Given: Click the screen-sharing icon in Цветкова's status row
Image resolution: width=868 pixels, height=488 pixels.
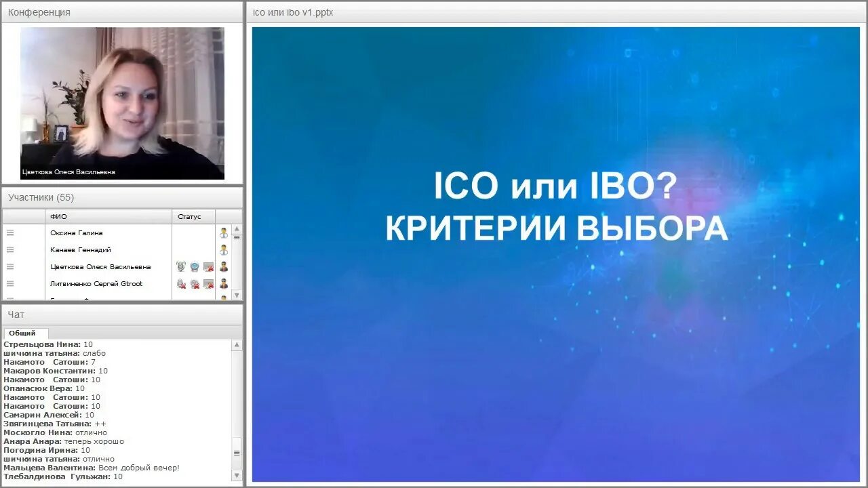Looking at the screenshot, I should point(209,267).
